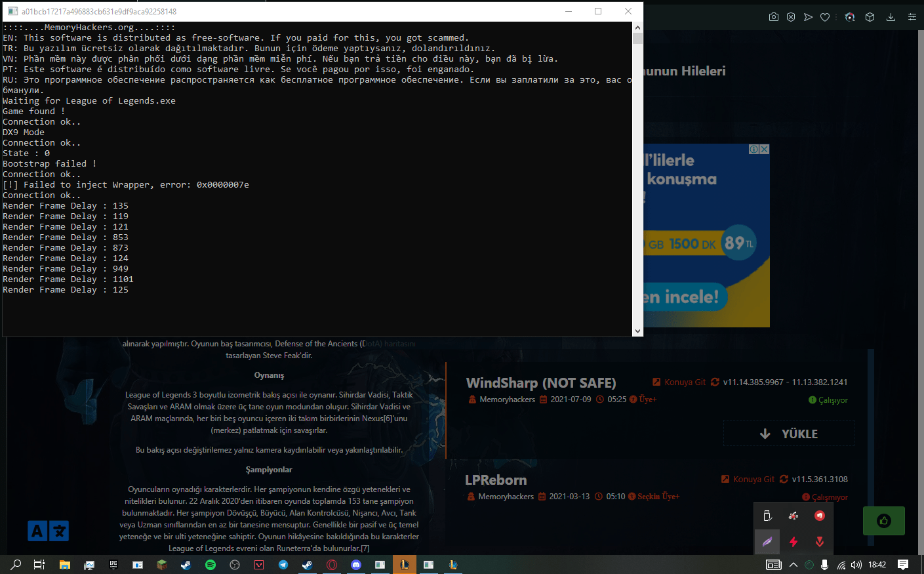924x574 pixels.
Task: Open the browser profile avatar icon
Action: point(850,17)
